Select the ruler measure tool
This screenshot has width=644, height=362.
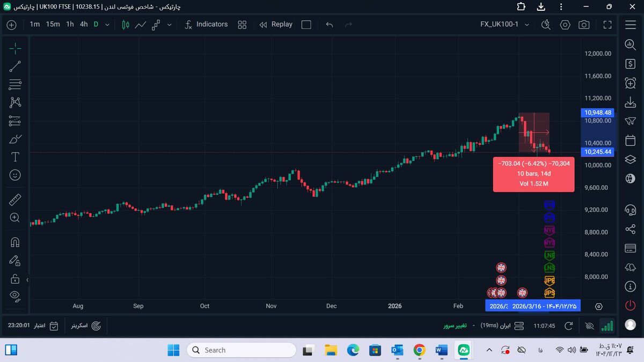pyautogui.click(x=15, y=200)
